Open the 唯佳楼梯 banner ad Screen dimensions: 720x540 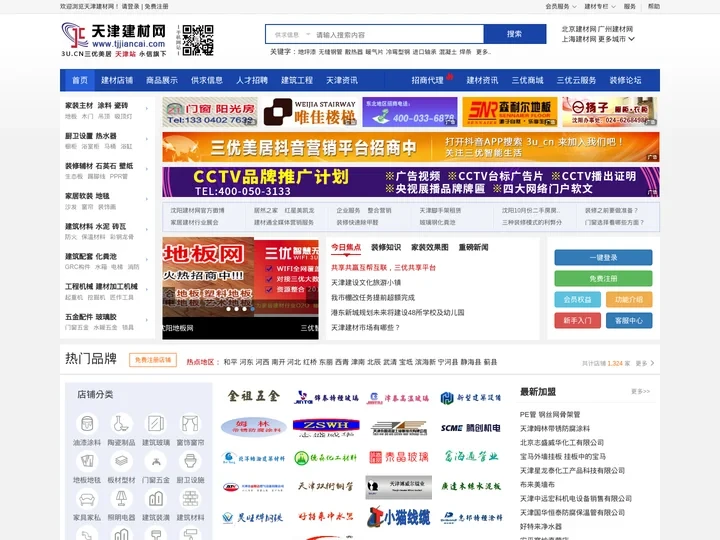(x=310, y=112)
